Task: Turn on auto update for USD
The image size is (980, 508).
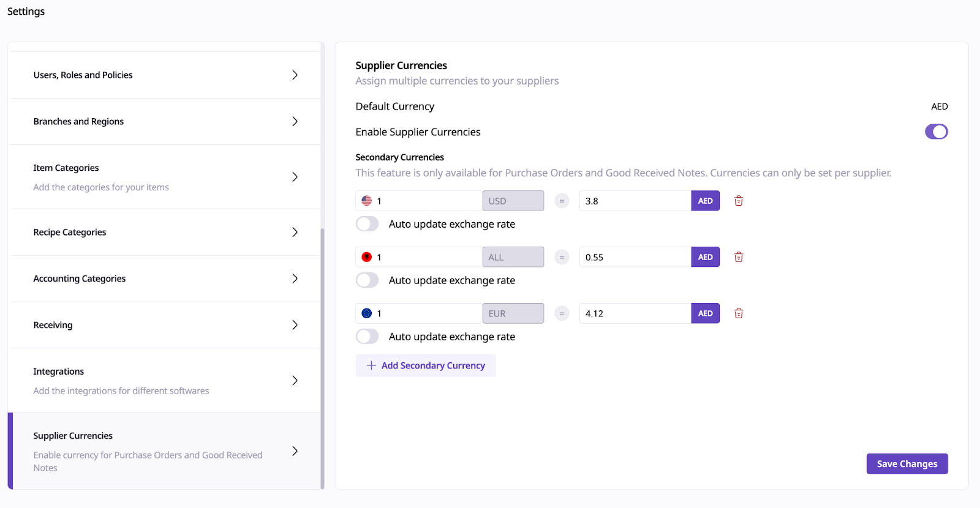Action: pos(367,224)
